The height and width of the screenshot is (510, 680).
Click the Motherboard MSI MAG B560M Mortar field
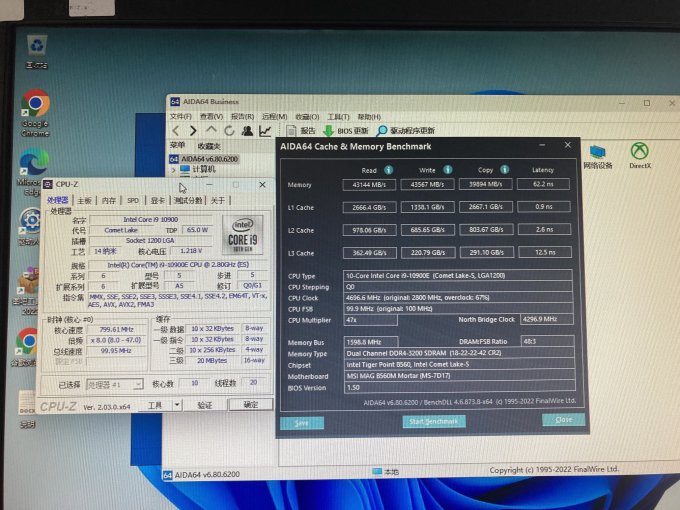pyautogui.click(x=460, y=376)
